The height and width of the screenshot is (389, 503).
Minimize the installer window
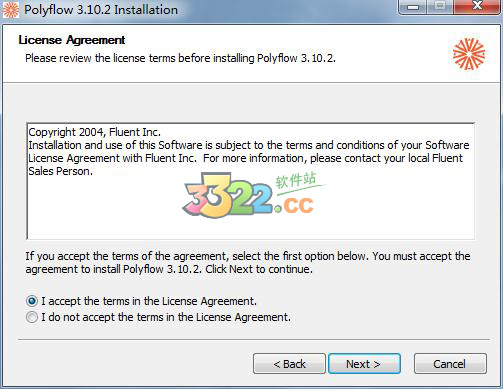pyautogui.click(x=413, y=7)
